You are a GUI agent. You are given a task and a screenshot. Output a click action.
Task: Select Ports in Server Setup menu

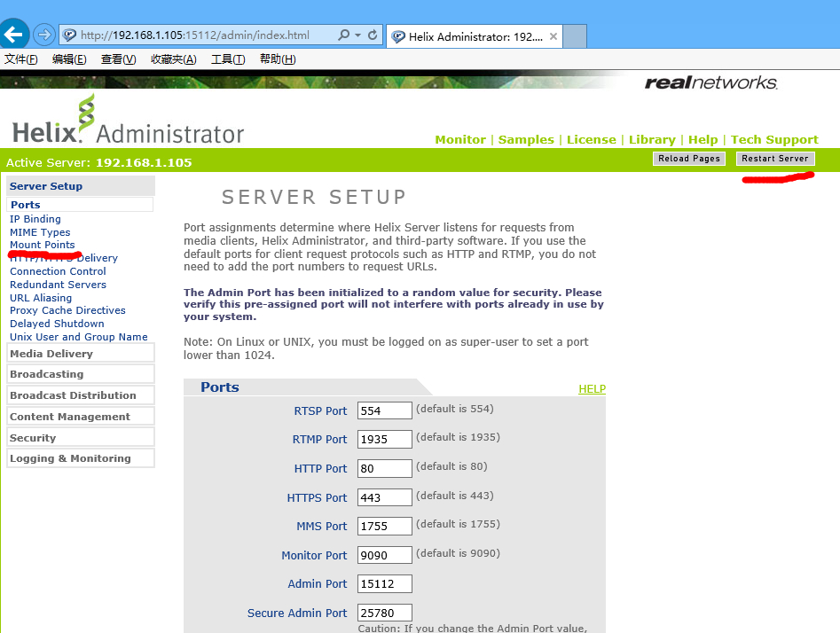point(80,205)
